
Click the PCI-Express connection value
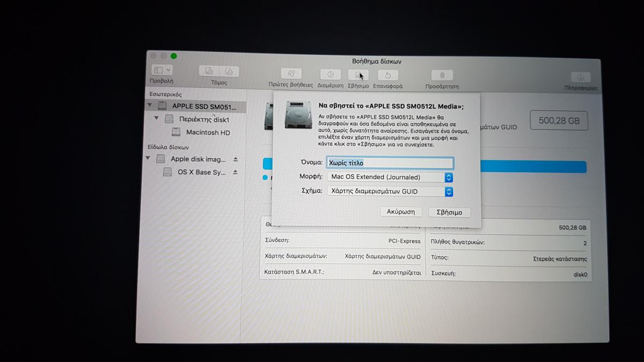(405, 241)
